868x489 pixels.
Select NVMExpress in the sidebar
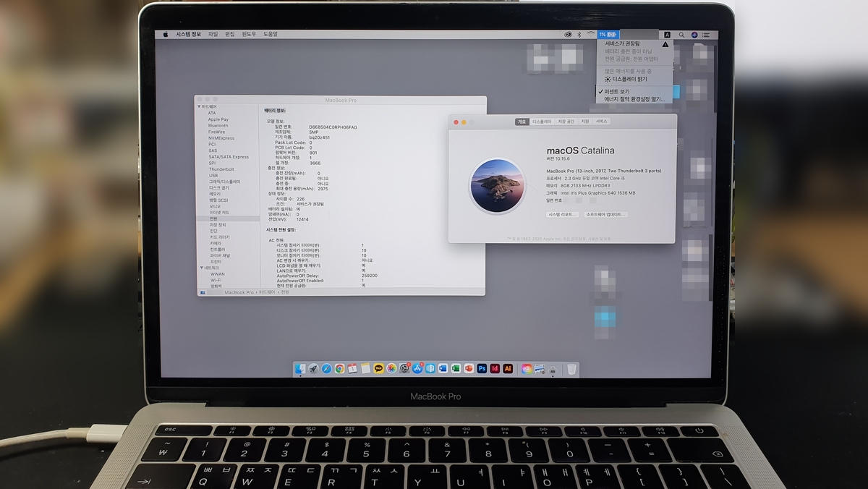click(221, 138)
